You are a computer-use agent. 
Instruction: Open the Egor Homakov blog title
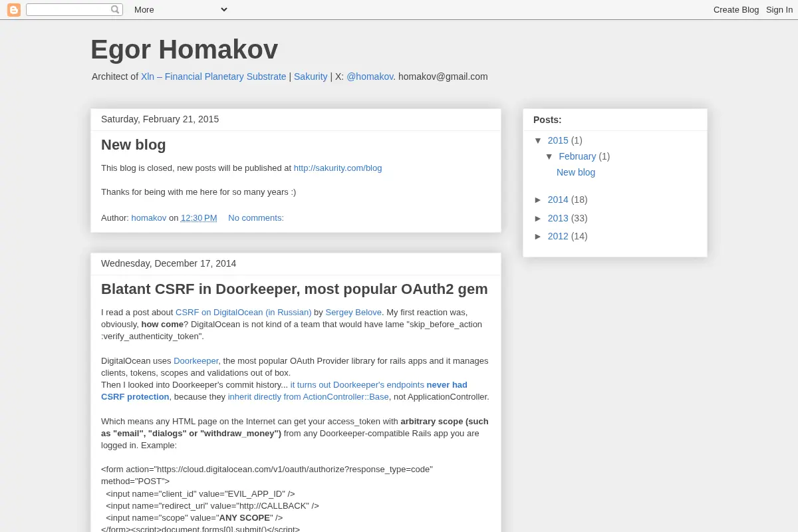(184, 50)
